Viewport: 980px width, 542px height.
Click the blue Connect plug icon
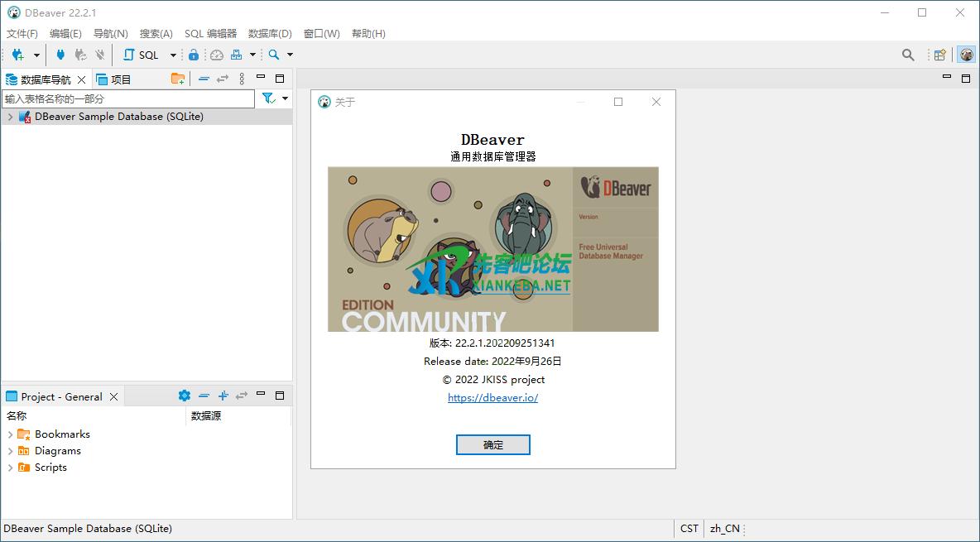click(60, 55)
